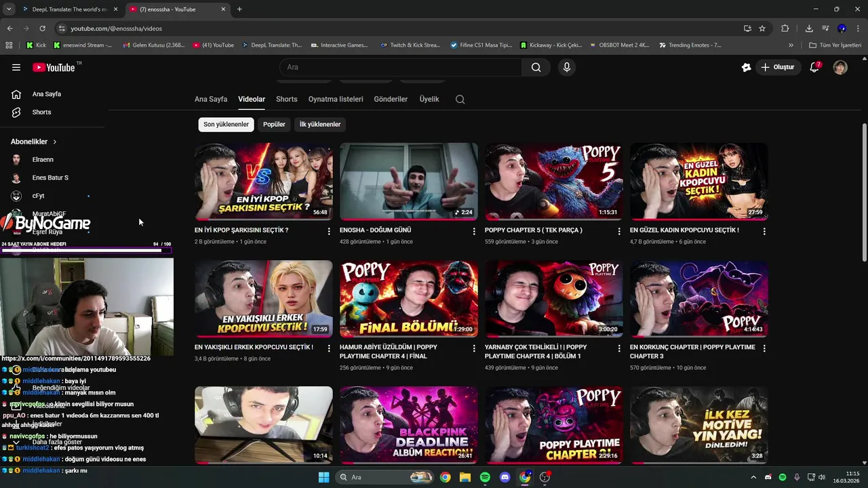
Task: Open the Ana Sayfa channel tab
Action: coord(211,99)
